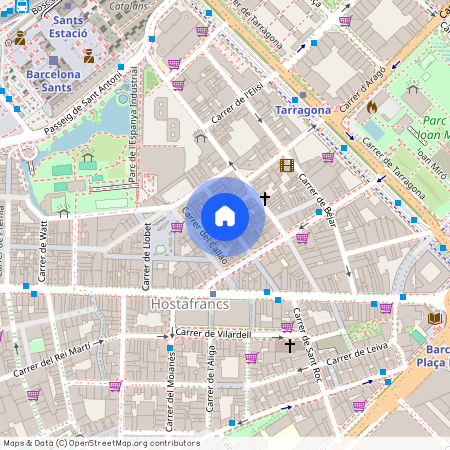Screen dimensions: 450x450
Task: Click the shop cart left of Carrer de Béjar
Action: tap(303, 238)
